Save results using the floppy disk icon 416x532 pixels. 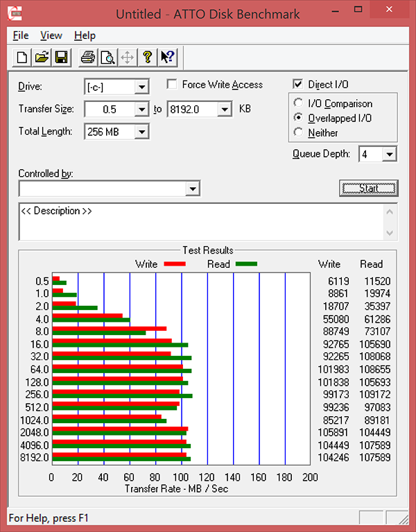62,57
